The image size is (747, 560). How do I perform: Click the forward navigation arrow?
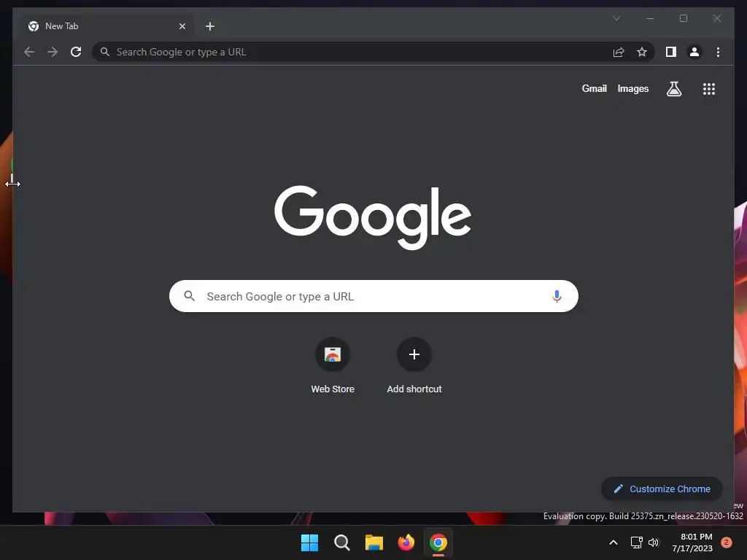[53, 52]
